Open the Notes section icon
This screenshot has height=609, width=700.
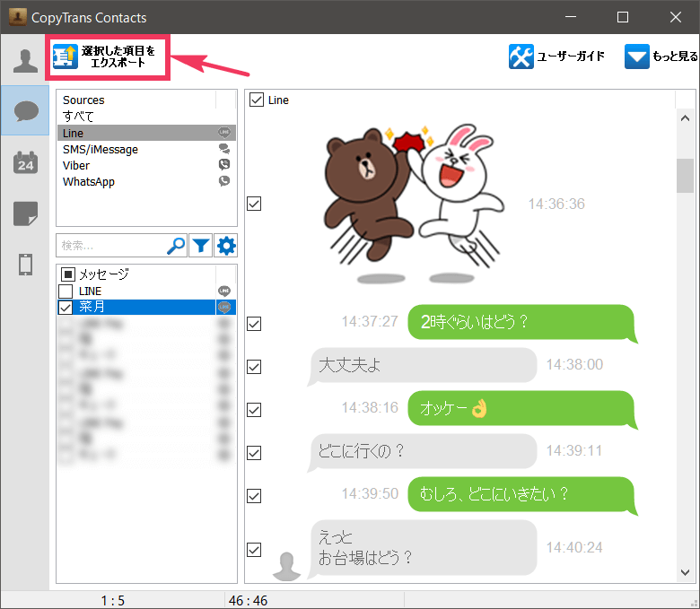click(25, 213)
